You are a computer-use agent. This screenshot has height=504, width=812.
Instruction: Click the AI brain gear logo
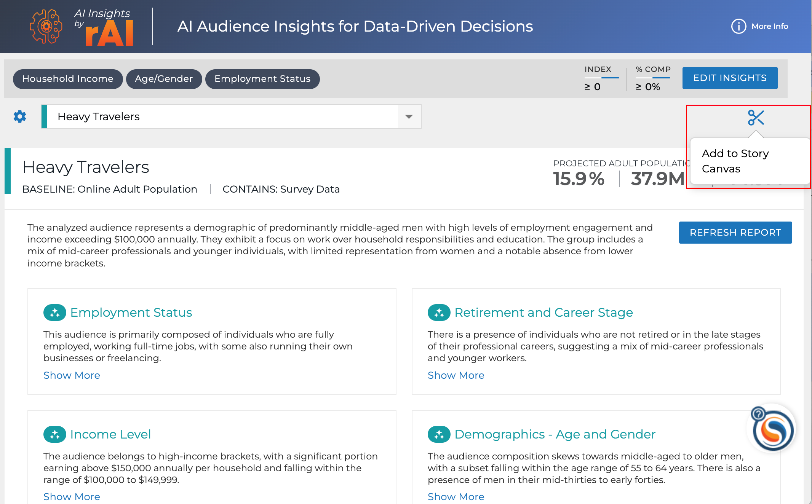click(x=46, y=27)
